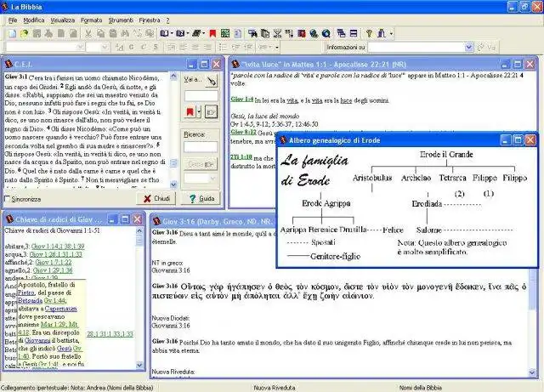Open the link-style dropdown in format bar
The height and width of the screenshot is (392, 544).
pos(277,47)
